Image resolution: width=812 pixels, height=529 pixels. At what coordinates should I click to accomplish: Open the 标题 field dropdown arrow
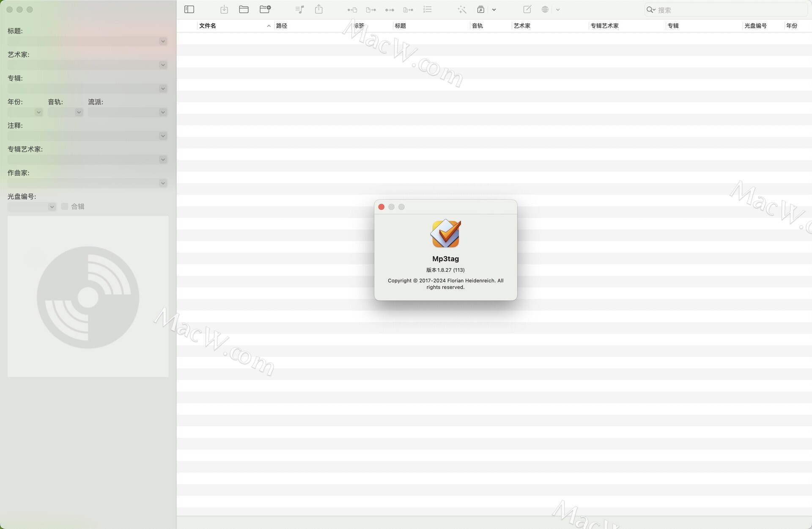[163, 41]
